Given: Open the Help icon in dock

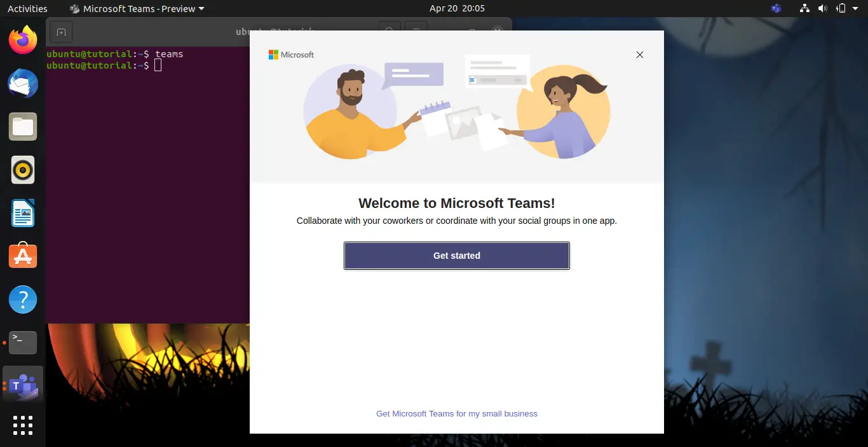Looking at the screenshot, I should 23,299.
